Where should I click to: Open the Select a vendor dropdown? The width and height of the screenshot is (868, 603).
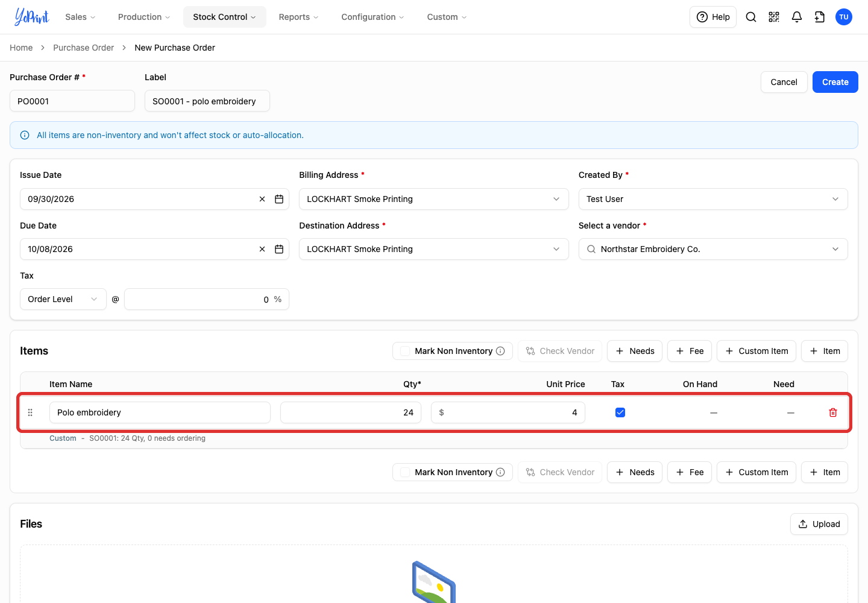click(x=713, y=249)
